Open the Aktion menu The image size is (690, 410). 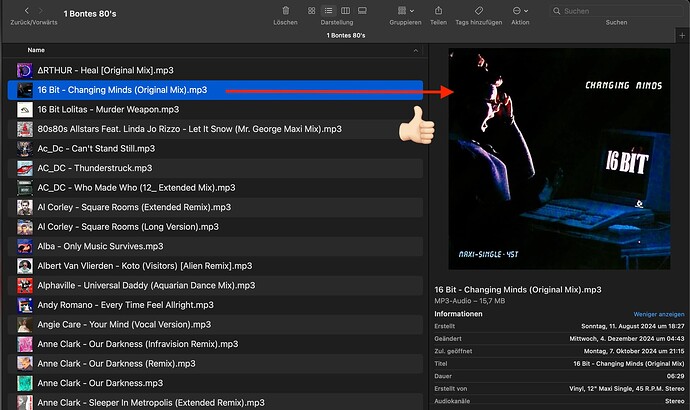point(520,11)
